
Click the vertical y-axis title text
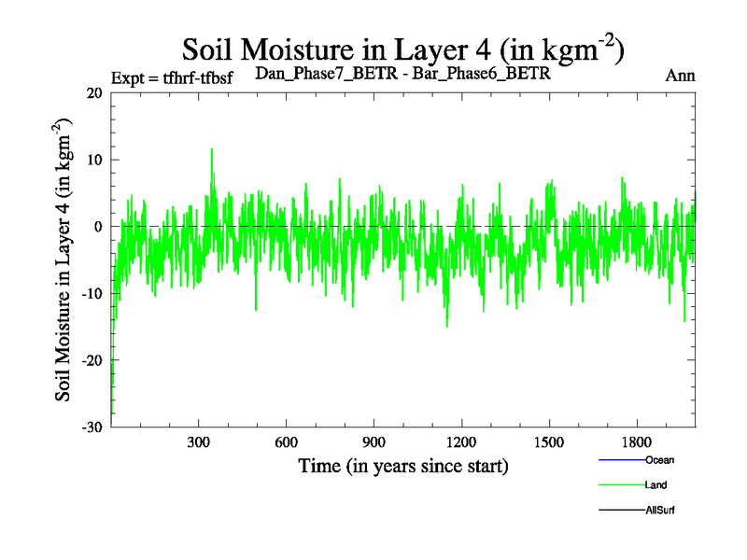point(64,259)
